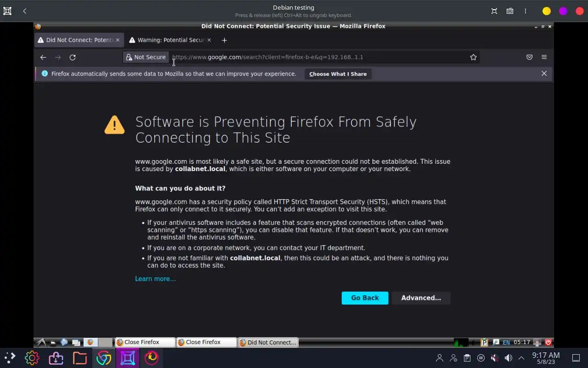The image size is (588, 368).
Task: Go back using the Firefox back arrow
Action: pos(43,57)
